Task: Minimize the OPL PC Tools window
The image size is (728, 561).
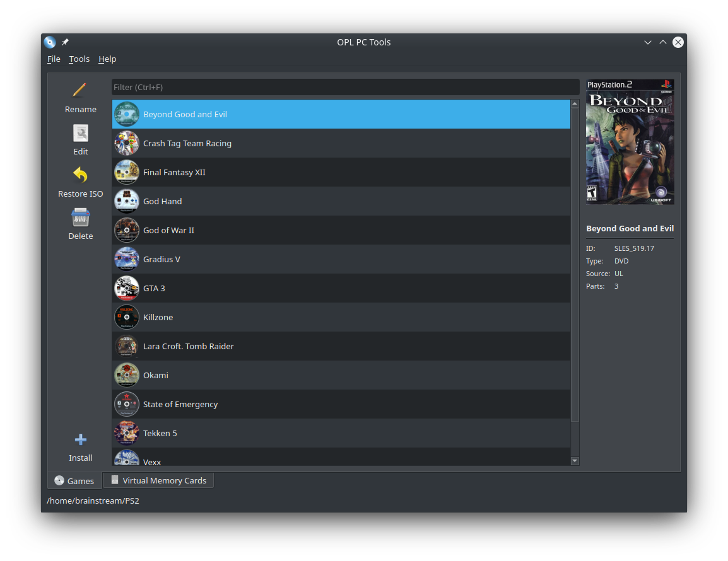Action: click(648, 42)
